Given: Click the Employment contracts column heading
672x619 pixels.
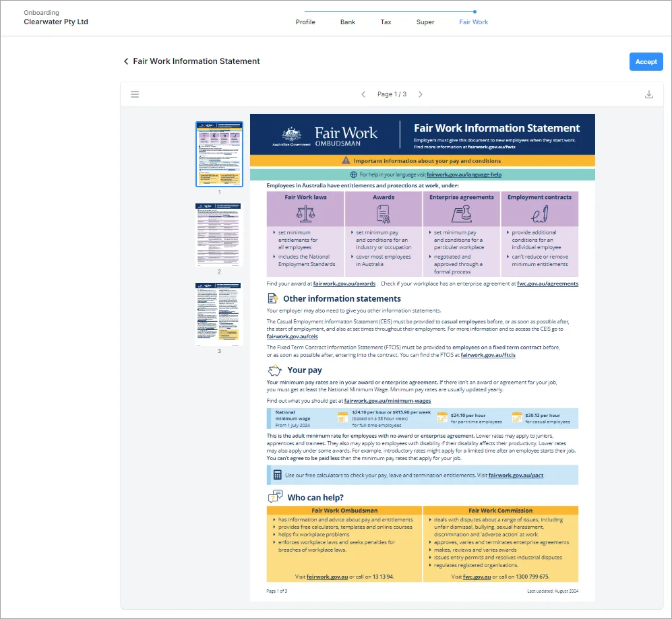Looking at the screenshot, I should point(539,197).
